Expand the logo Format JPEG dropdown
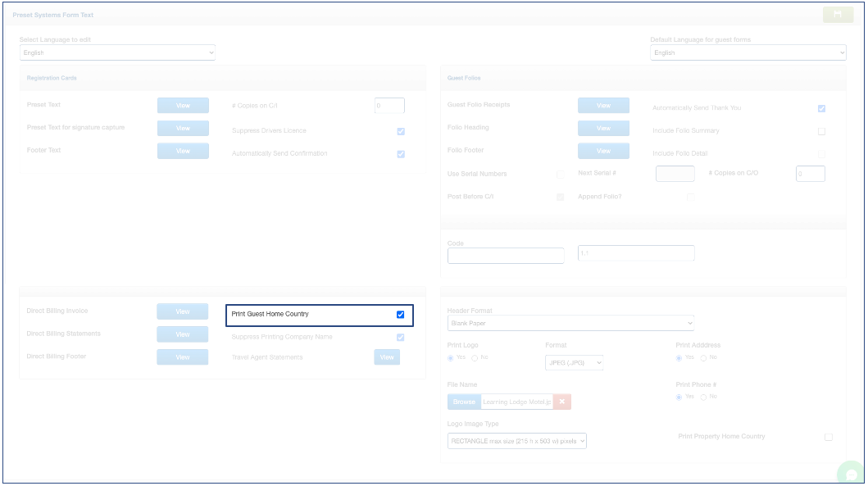The image size is (868, 486). [574, 362]
